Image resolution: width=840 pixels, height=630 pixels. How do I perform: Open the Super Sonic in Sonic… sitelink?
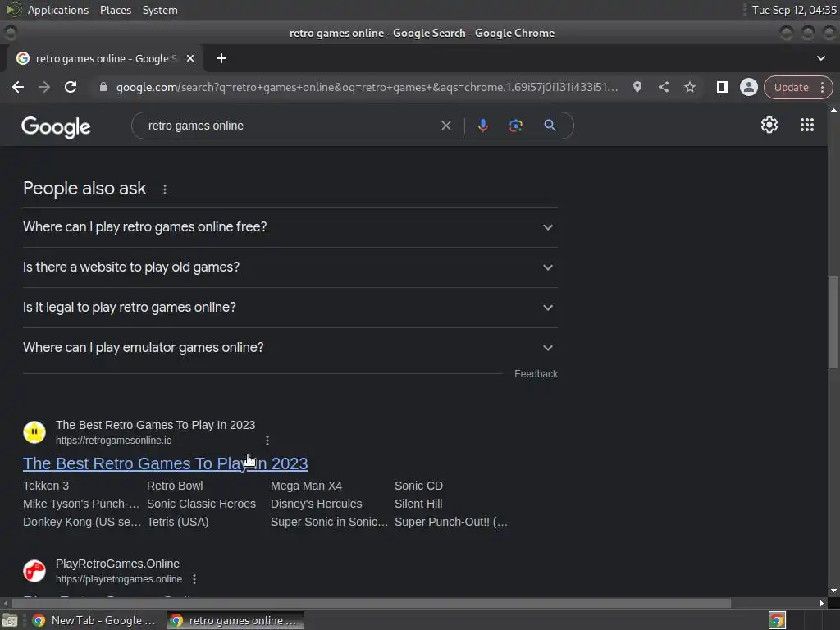[x=330, y=522]
